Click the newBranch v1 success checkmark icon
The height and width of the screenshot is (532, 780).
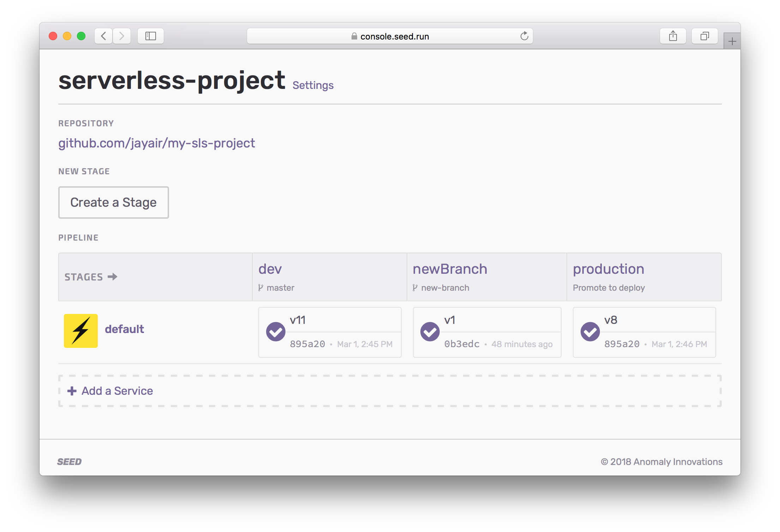(430, 332)
